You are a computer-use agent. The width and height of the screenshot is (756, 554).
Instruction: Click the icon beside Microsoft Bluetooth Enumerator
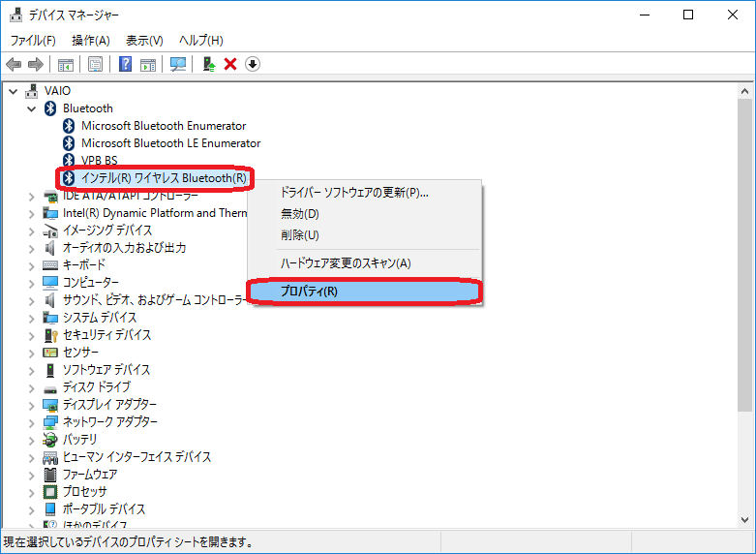click(x=69, y=126)
